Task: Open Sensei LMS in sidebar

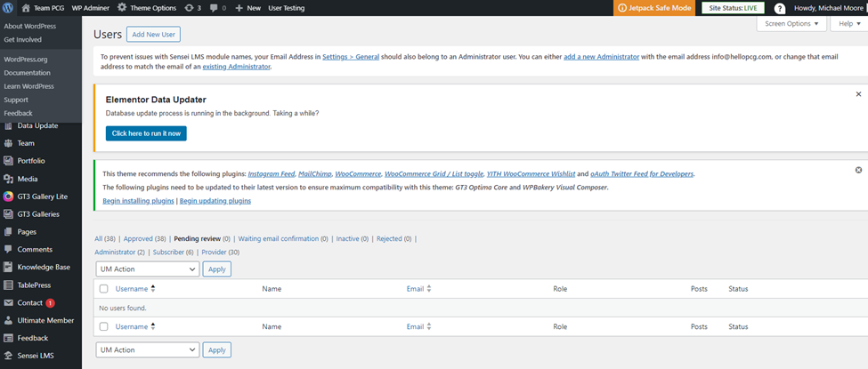Action: [x=36, y=355]
